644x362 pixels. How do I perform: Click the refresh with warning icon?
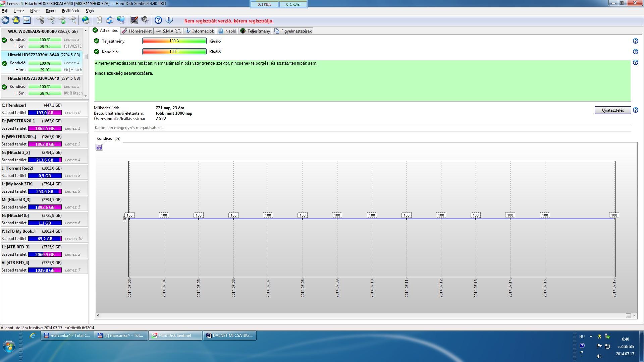16,20
